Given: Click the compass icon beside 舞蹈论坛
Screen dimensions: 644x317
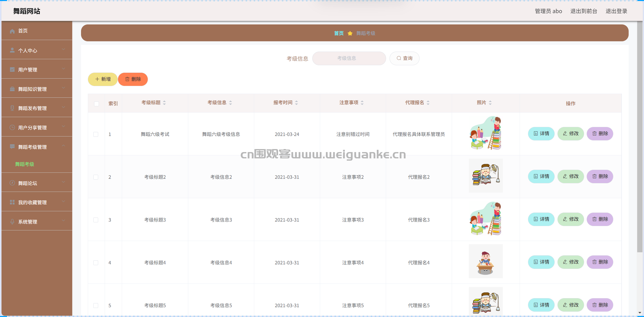Looking at the screenshot, I should (x=12, y=183).
